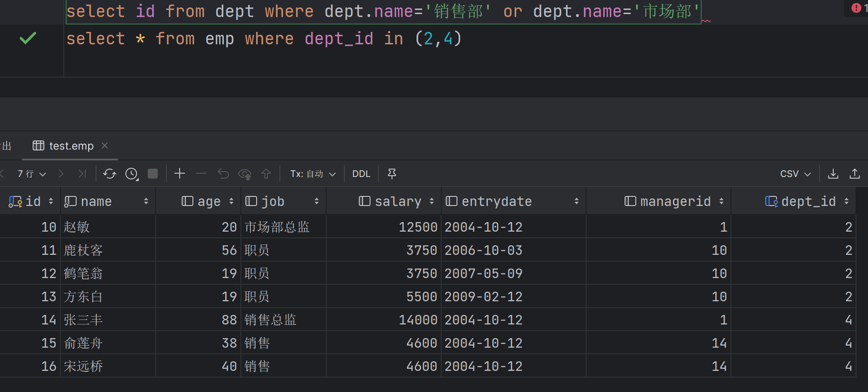Click the age cell 56
This screenshot has height=392, width=868.
198,250
